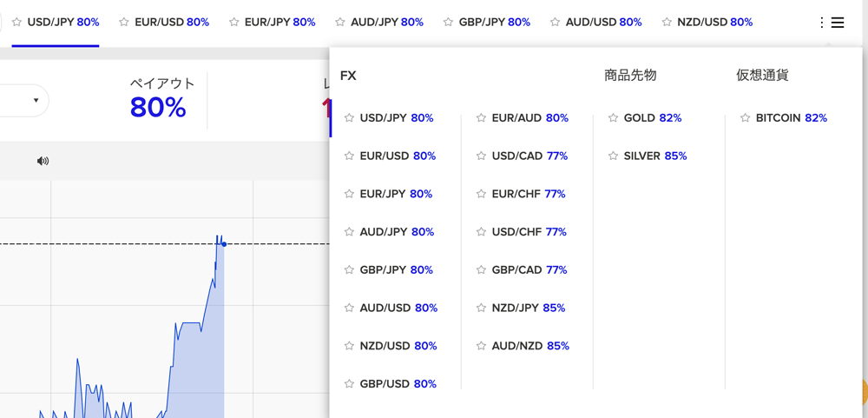Favorite NZD/JPY star in FX list
Screen dimensions: 868x418
pyautogui.click(x=481, y=308)
